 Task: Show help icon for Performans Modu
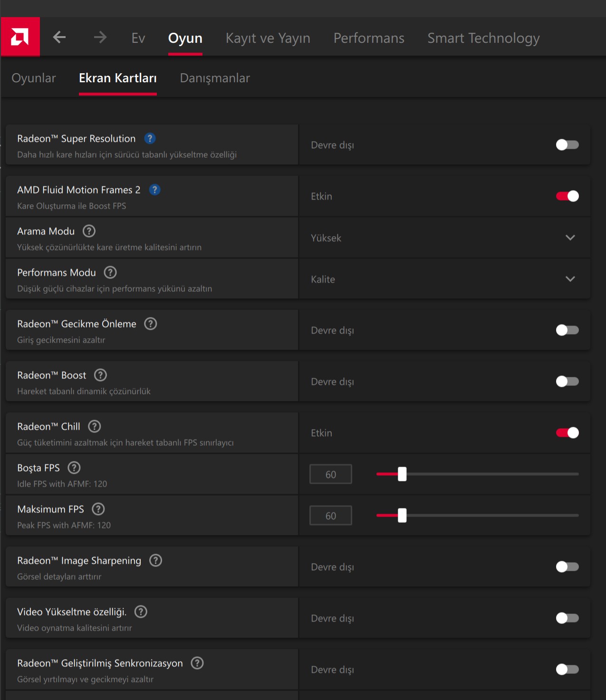pyautogui.click(x=110, y=272)
